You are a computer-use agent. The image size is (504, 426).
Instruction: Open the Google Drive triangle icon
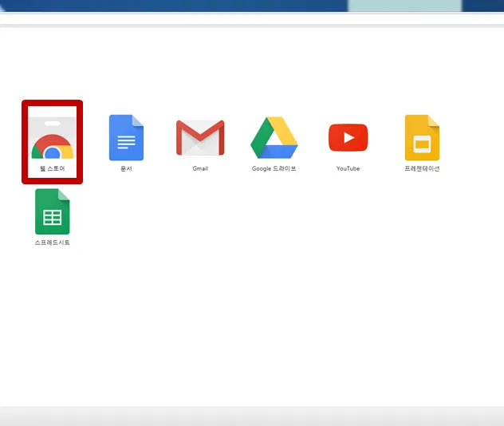[x=274, y=137]
